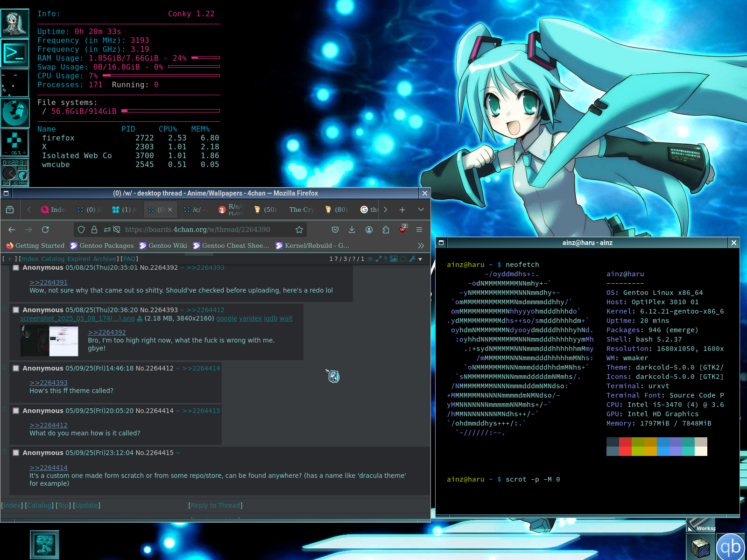The height and width of the screenshot is (560, 747).
Task: Open the uBlock Origin extension icon
Action: click(402, 229)
